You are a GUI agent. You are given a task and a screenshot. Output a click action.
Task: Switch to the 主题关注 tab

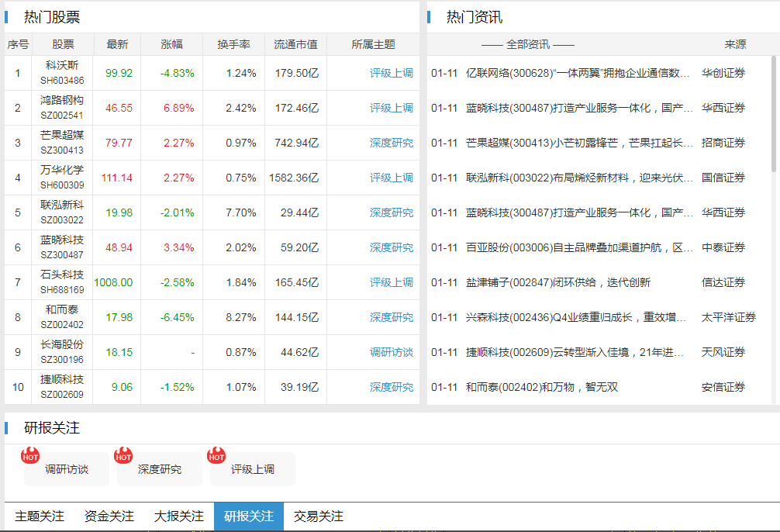[x=40, y=516]
